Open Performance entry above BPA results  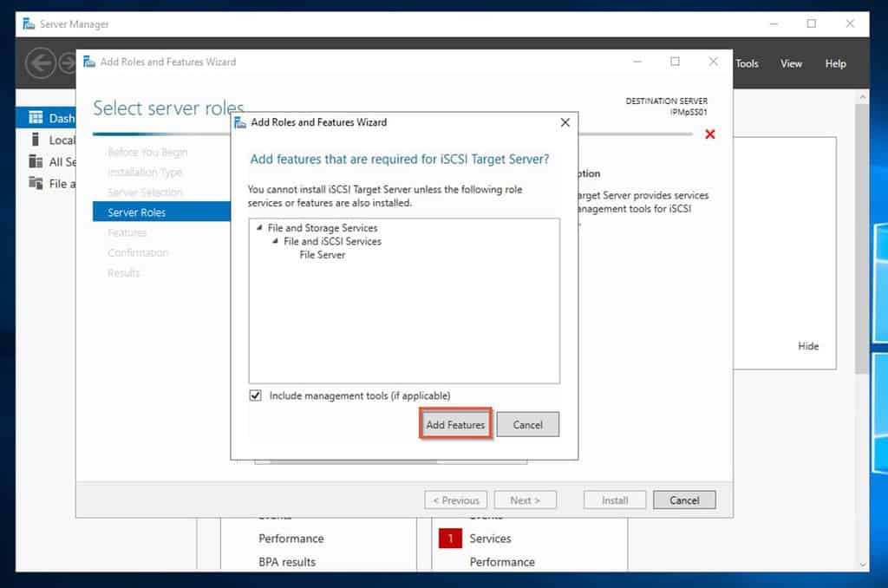291,539
